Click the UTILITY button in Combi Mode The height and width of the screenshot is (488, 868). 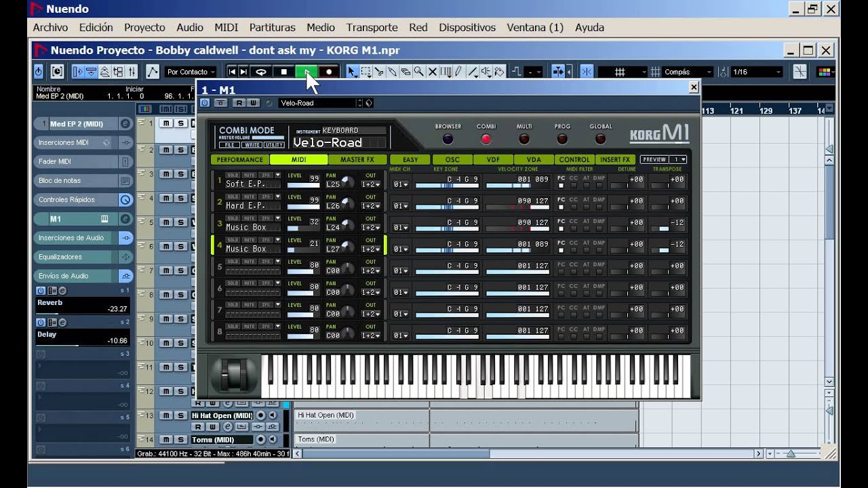tap(274, 145)
